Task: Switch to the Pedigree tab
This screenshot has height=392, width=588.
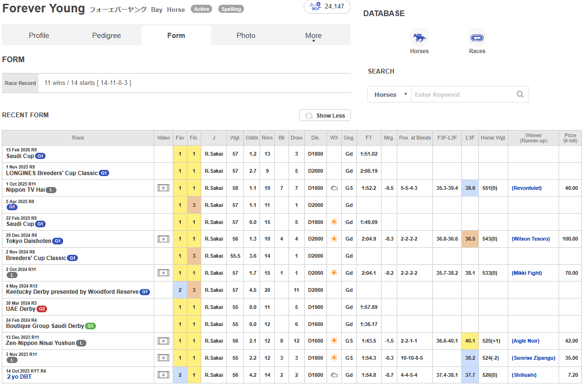Action: click(x=106, y=36)
